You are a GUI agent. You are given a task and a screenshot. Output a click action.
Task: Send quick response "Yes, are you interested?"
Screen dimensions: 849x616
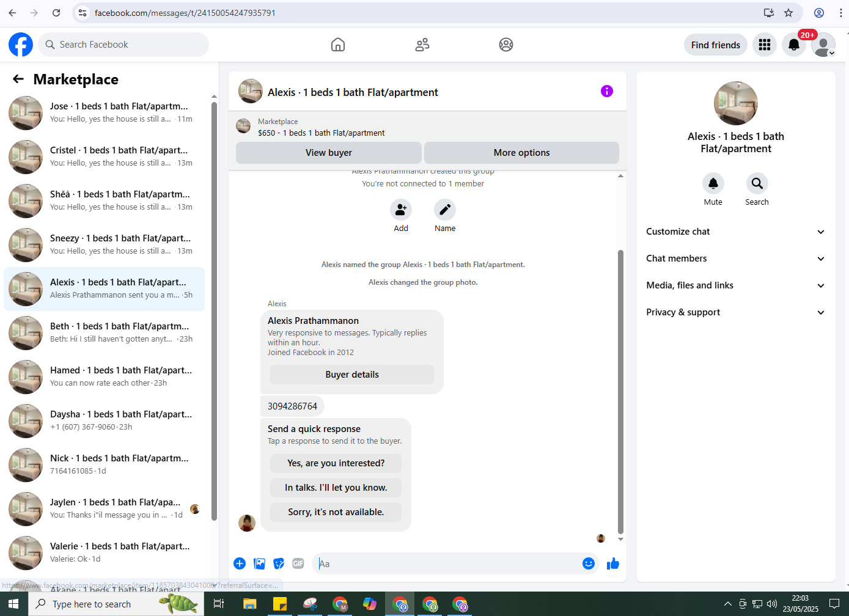coord(336,463)
